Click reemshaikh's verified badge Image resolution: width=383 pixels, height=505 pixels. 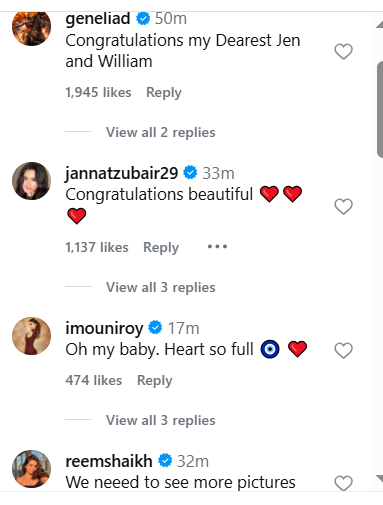pyautogui.click(x=165, y=461)
